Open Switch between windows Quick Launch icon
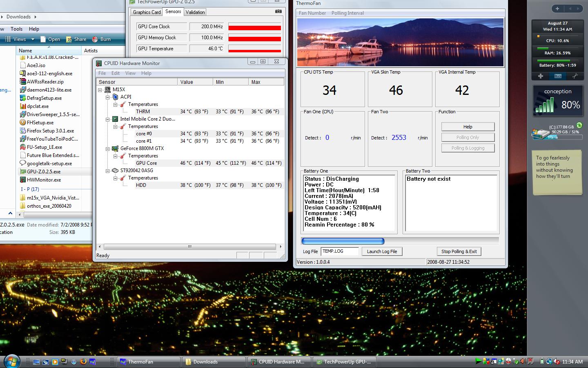 [x=46, y=361]
